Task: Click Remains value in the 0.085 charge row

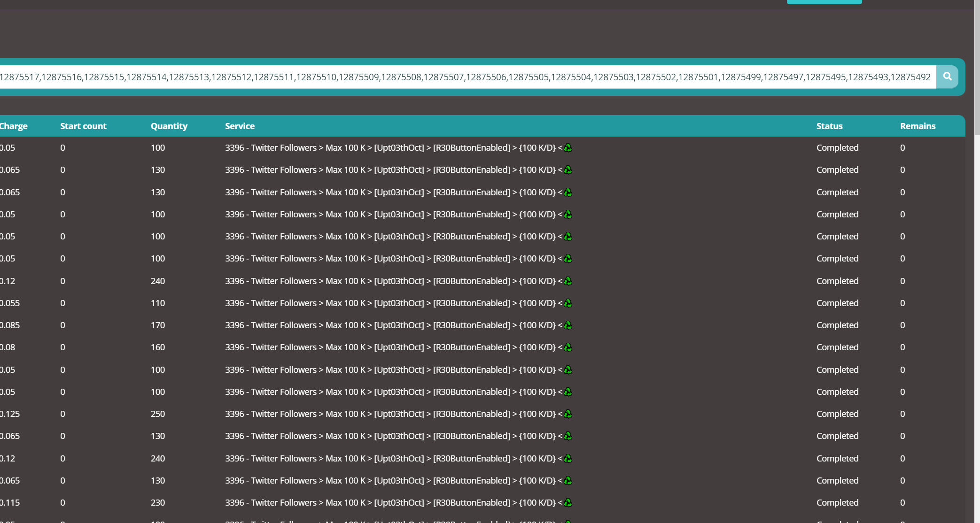Action: point(902,325)
